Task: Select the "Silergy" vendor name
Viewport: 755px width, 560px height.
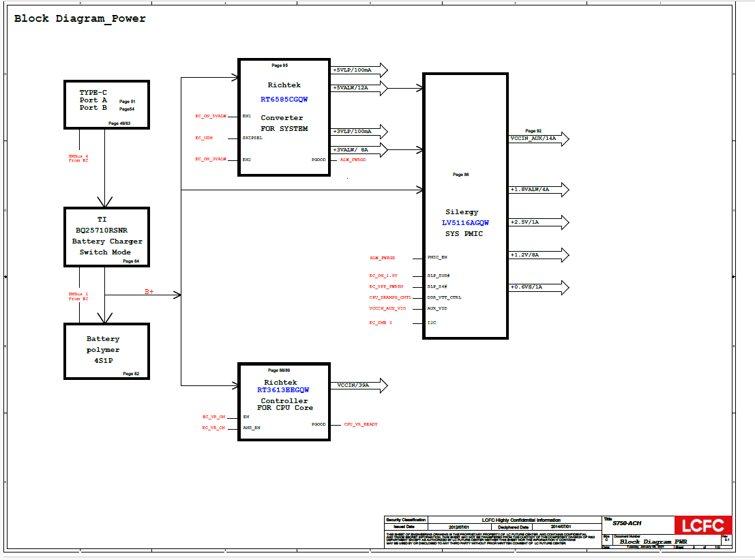Action: (462, 212)
